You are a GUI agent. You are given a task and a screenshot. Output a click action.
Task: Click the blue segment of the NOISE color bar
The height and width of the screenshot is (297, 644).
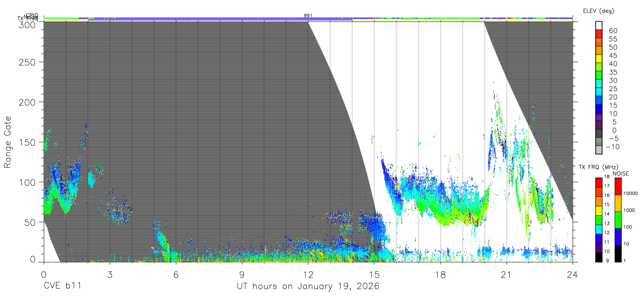coord(618,236)
